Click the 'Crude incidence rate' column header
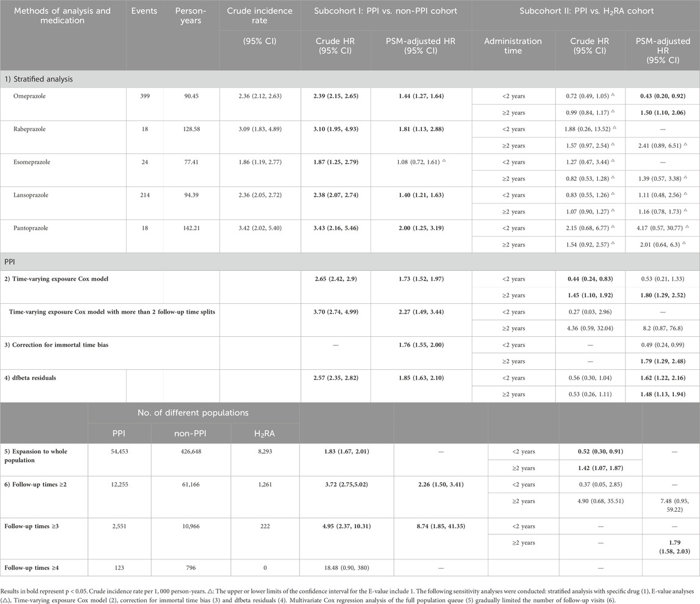 (x=260, y=11)
